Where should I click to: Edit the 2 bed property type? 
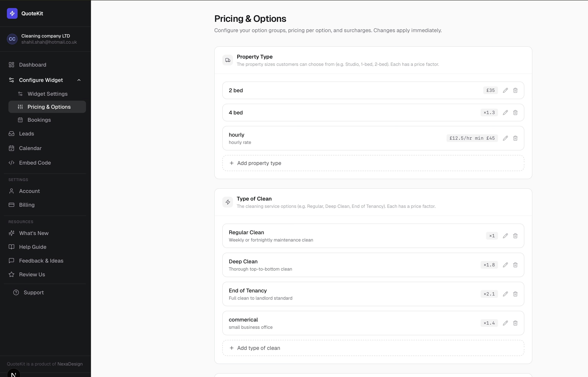tap(505, 90)
